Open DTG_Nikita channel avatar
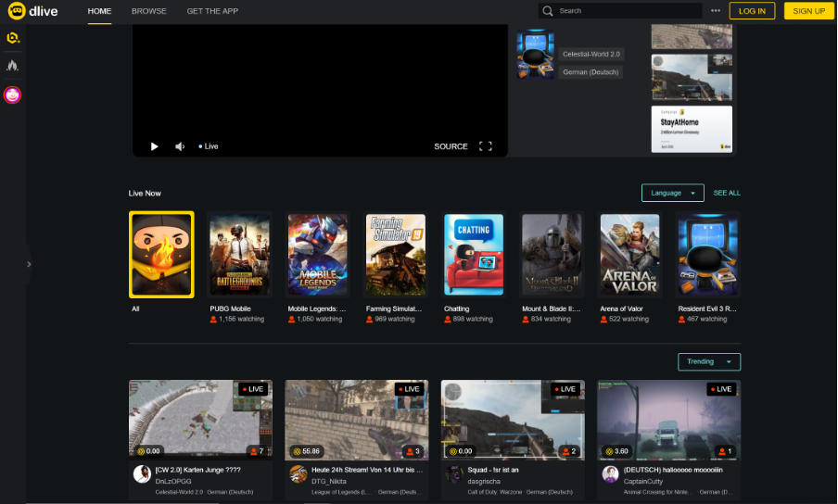Image resolution: width=838 pixels, height=504 pixels. (298, 473)
